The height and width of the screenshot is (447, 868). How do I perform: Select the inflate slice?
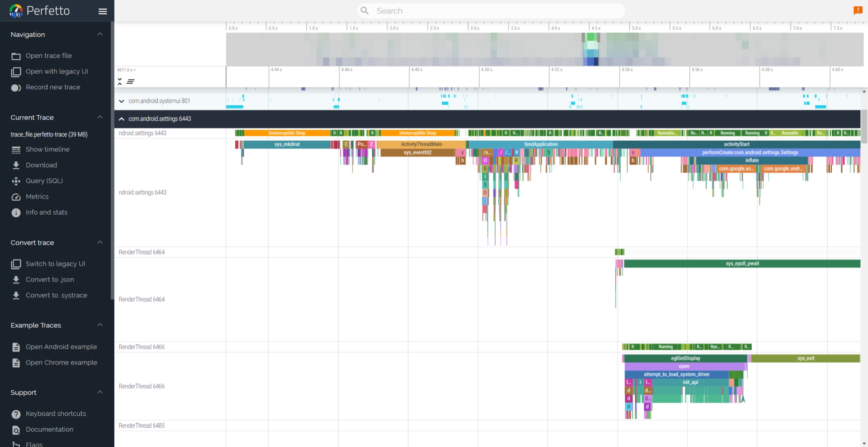tap(752, 160)
